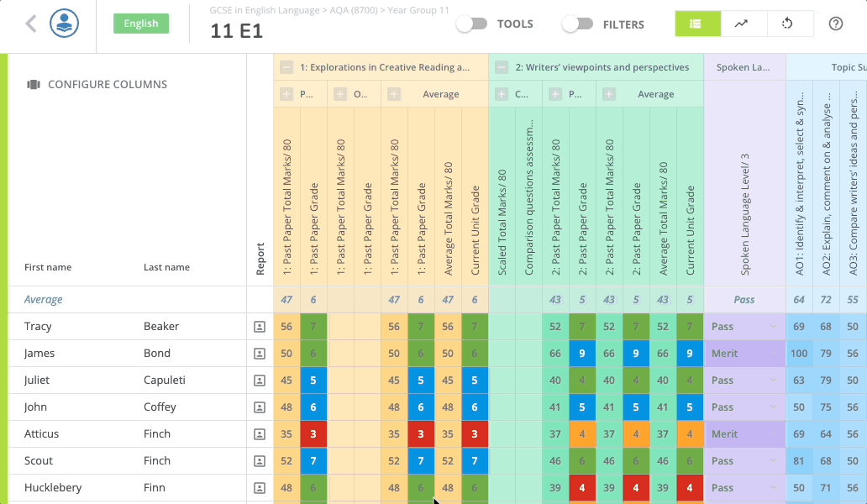Collapse Writers' viewpoints and perspectives unit

[502, 67]
